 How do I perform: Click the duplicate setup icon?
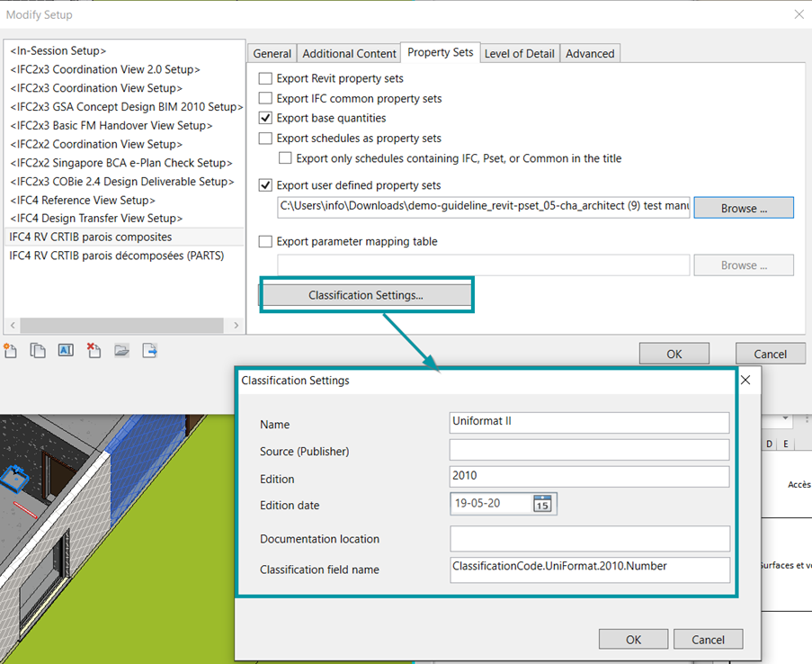click(x=38, y=351)
